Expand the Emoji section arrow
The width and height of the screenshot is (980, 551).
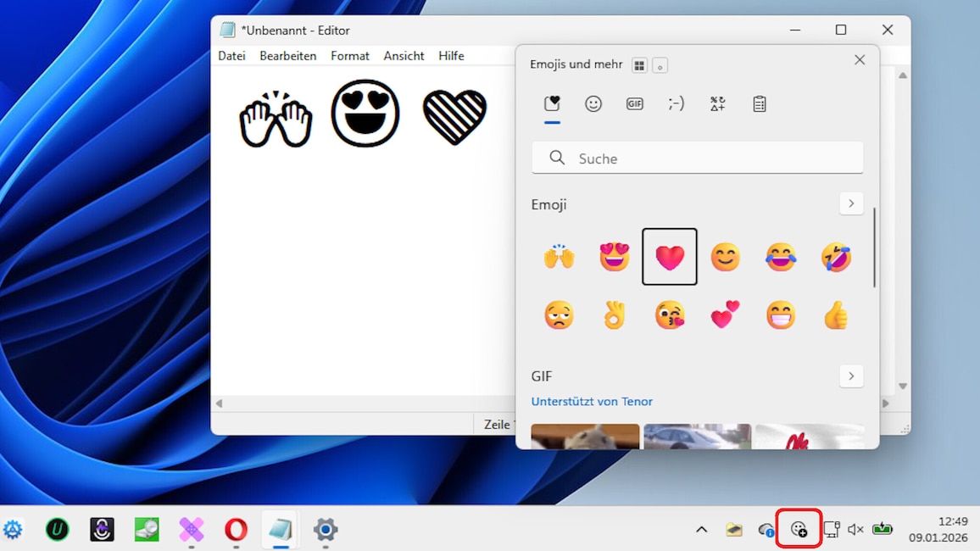pos(851,203)
